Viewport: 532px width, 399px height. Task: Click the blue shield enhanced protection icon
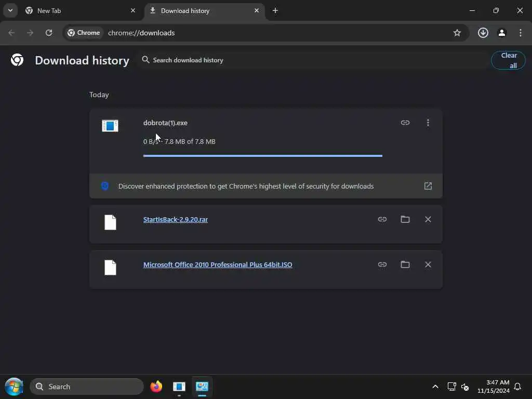click(105, 186)
